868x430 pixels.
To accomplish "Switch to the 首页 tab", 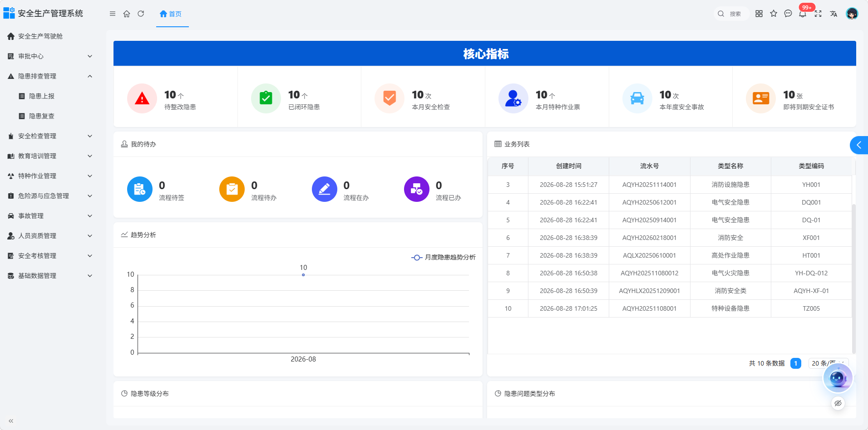I will (171, 14).
